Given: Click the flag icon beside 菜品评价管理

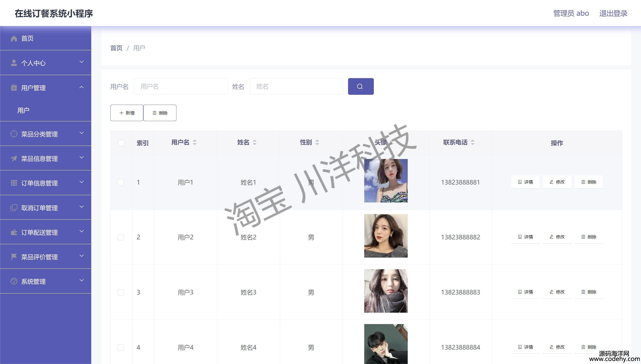Looking at the screenshot, I should pos(14,257).
